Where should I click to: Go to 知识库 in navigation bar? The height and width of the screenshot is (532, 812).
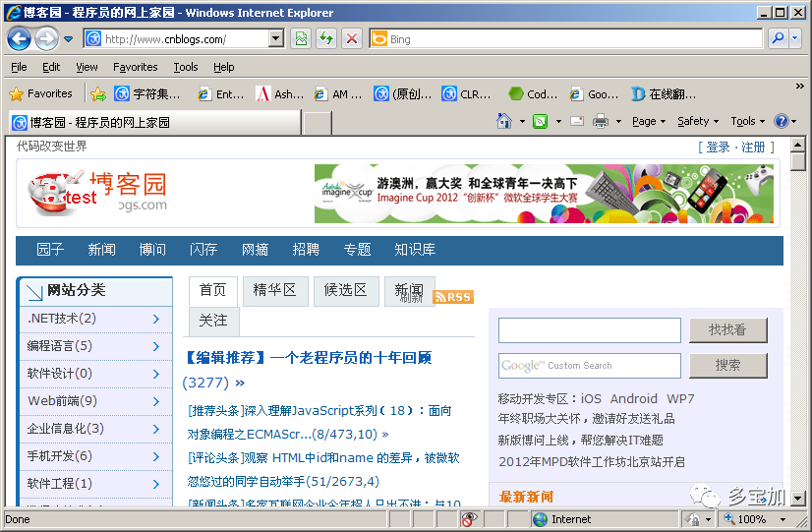click(x=415, y=250)
